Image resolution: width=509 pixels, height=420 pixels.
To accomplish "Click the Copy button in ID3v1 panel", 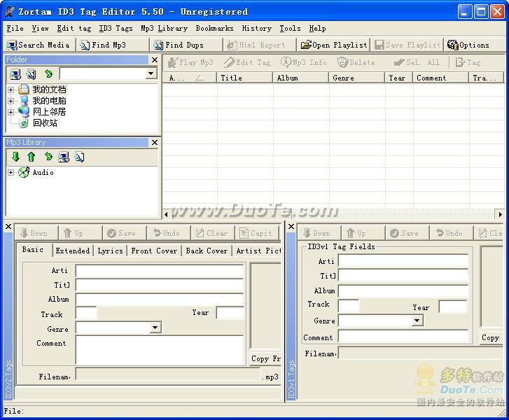I will coord(490,337).
